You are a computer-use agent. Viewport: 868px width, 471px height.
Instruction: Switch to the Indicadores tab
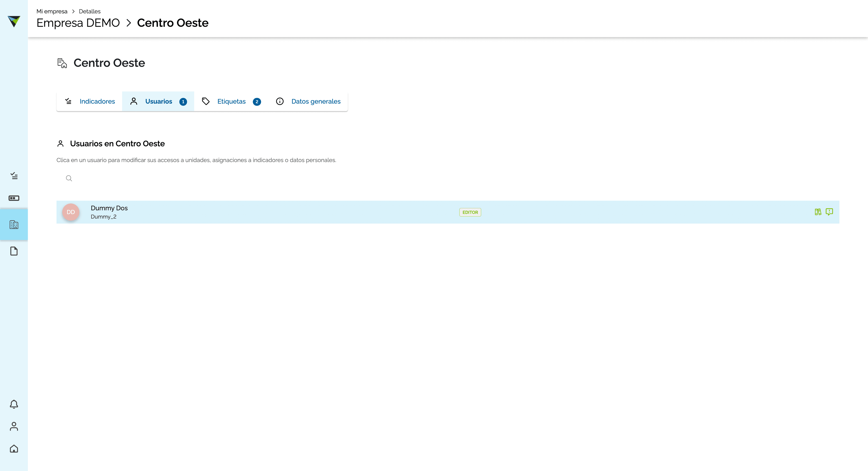click(90, 101)
